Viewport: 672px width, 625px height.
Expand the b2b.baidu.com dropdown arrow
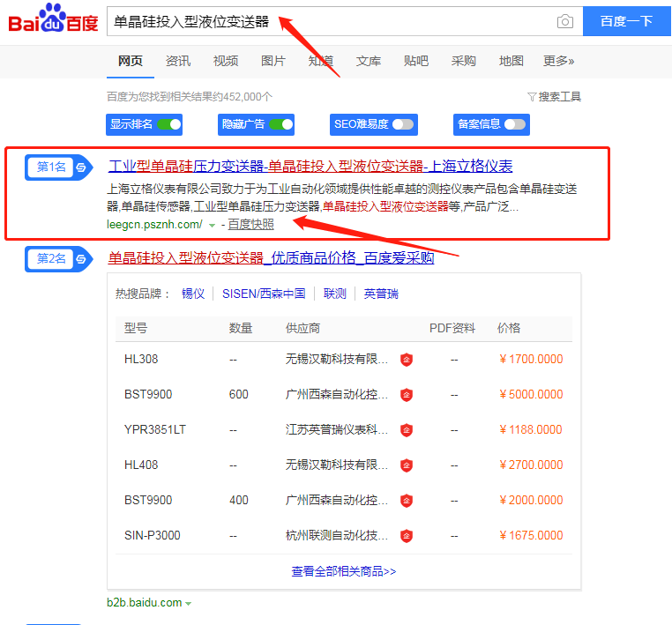point(188,604)
